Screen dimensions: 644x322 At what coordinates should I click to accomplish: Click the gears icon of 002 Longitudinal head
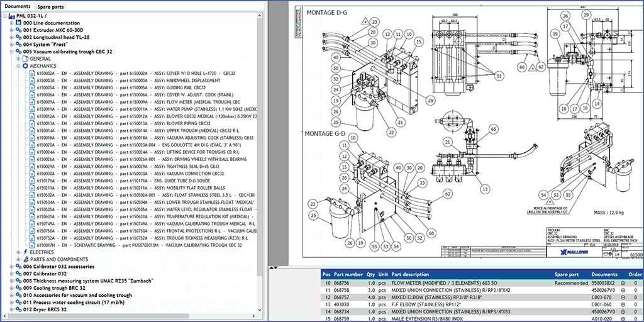pos(18,37)
